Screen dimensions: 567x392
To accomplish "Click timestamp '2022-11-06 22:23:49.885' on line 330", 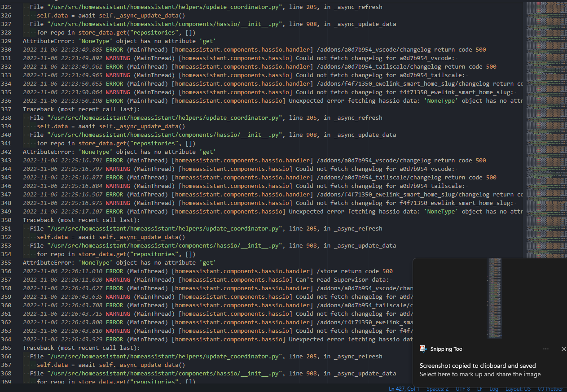I will click(62, 50).
